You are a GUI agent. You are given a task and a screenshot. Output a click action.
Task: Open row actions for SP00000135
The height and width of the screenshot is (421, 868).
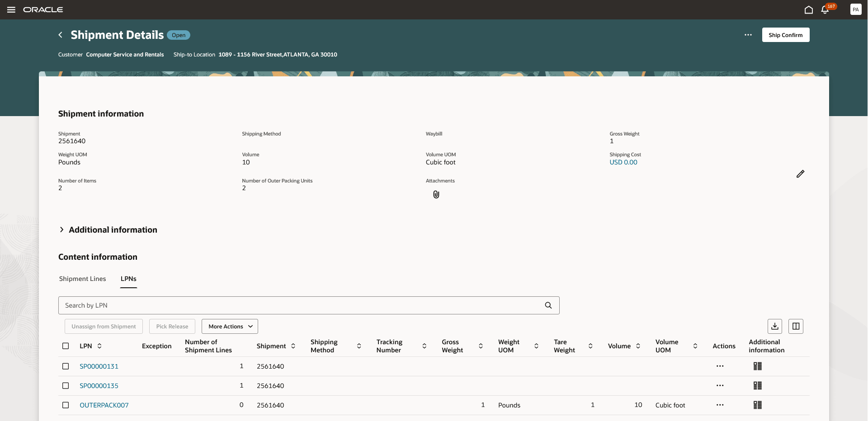coord(720,386)
